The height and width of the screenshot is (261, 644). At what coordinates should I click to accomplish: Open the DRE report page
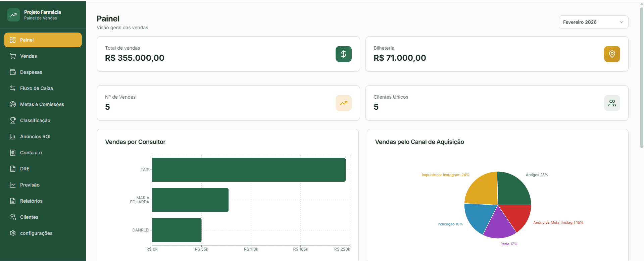click(x=43, y=169)
